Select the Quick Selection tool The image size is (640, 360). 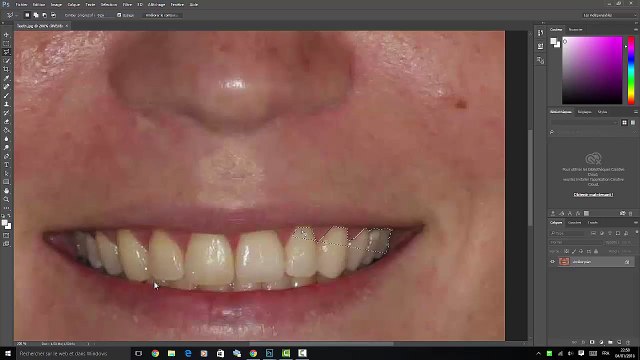click(7, 61)
